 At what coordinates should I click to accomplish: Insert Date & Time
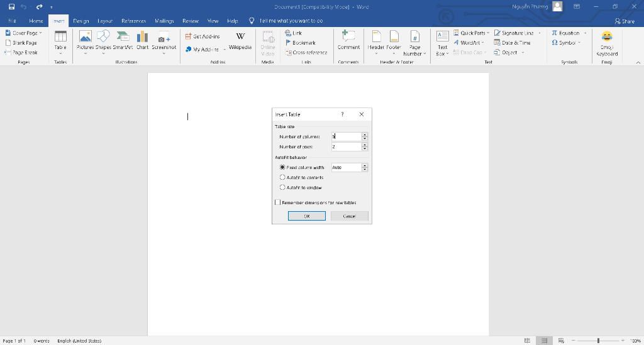(x=512, y=43)
